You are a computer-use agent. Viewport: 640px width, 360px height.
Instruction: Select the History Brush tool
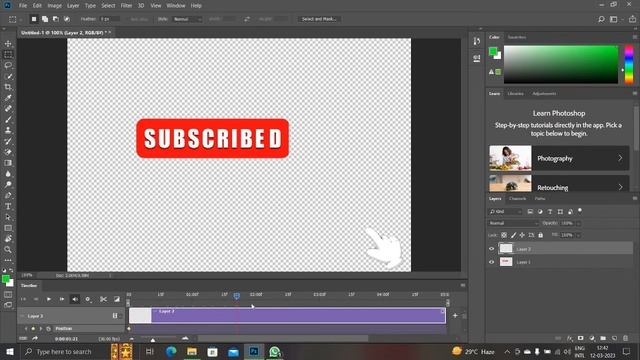8,141
